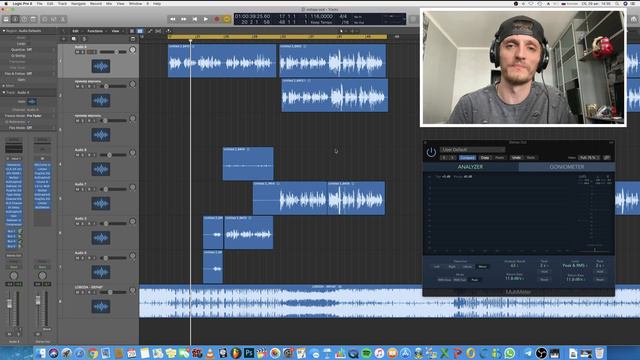Viewport: 640px width, 360px height.
Task: Click Reset in Analyzer peak section
Action: [544, 280]
